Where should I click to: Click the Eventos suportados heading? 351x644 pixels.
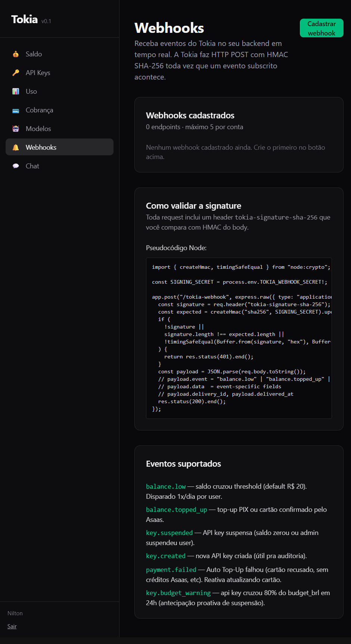183,464
